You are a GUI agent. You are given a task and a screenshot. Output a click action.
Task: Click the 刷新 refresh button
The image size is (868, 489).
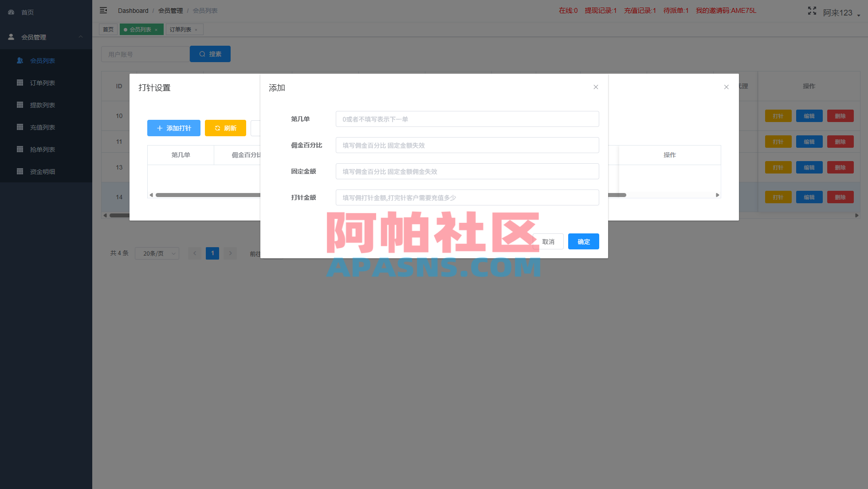tap(225, 128)
